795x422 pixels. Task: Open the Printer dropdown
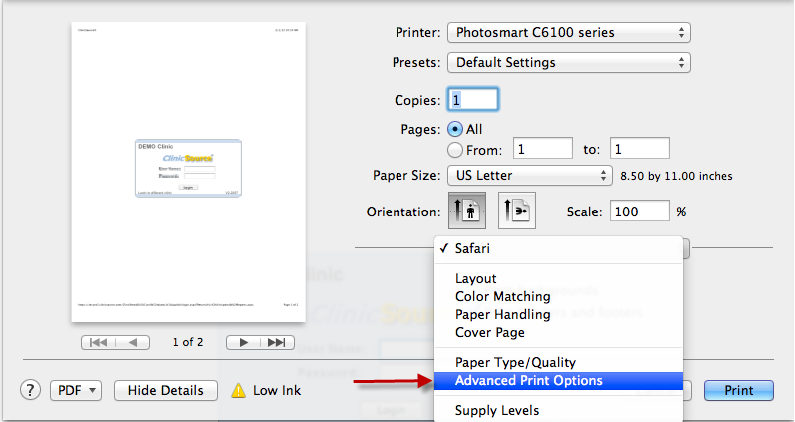569,33
